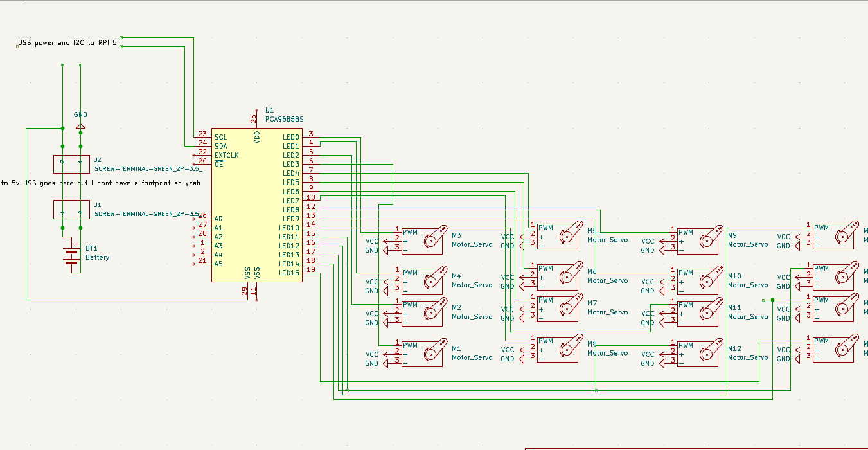Viewport: 868px width, 450px height.
Task: Select the J1 screw terminal symbol
Action: (71, 210)
